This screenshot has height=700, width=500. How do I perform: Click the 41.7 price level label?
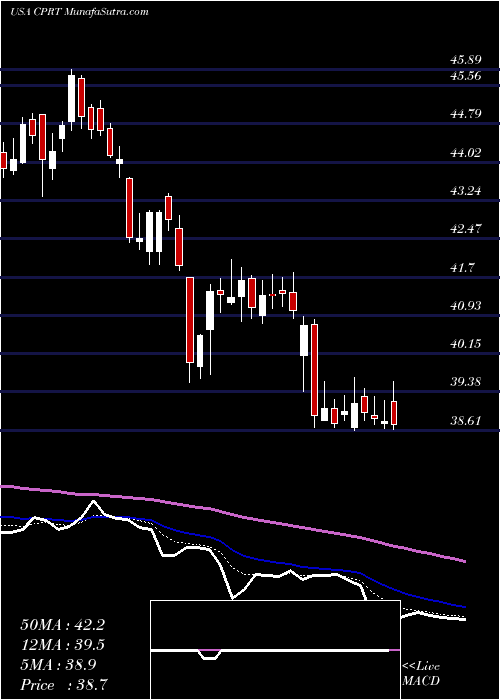[461, 267]
